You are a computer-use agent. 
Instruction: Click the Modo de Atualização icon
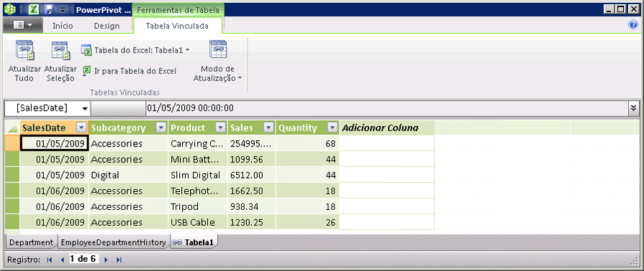218,50
